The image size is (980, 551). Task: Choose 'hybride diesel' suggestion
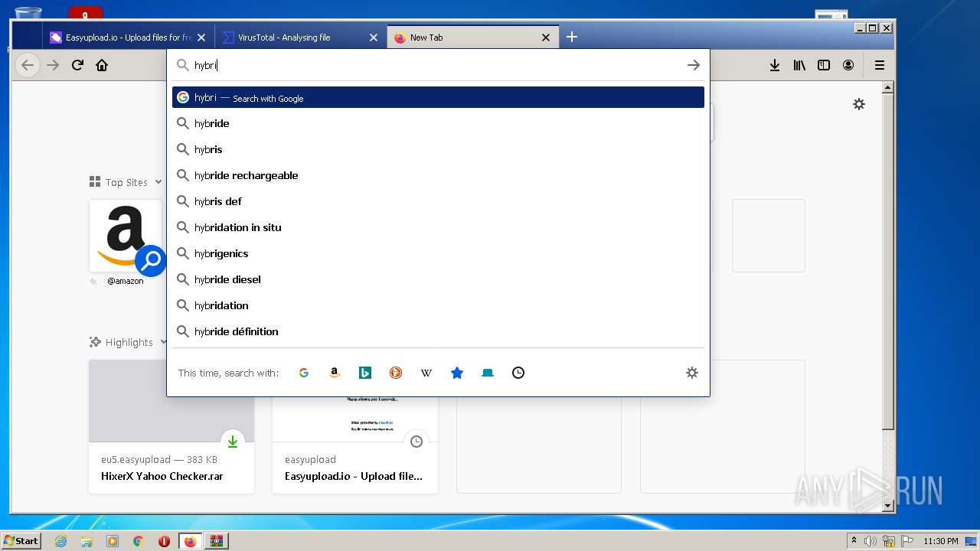438,279
